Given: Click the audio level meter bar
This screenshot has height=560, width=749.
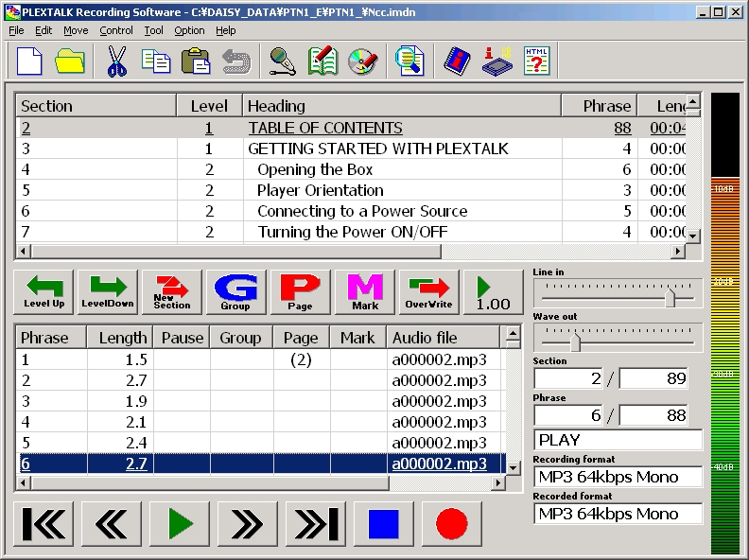Looking at the screenshot, I should [x=725, y=323].
